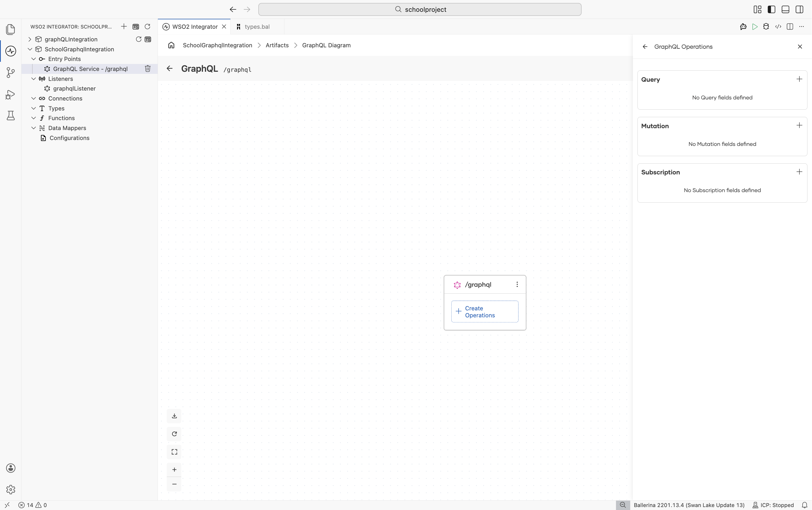Split the editor right
This screenshot has height=510, width=812.
tap(790, 27)
